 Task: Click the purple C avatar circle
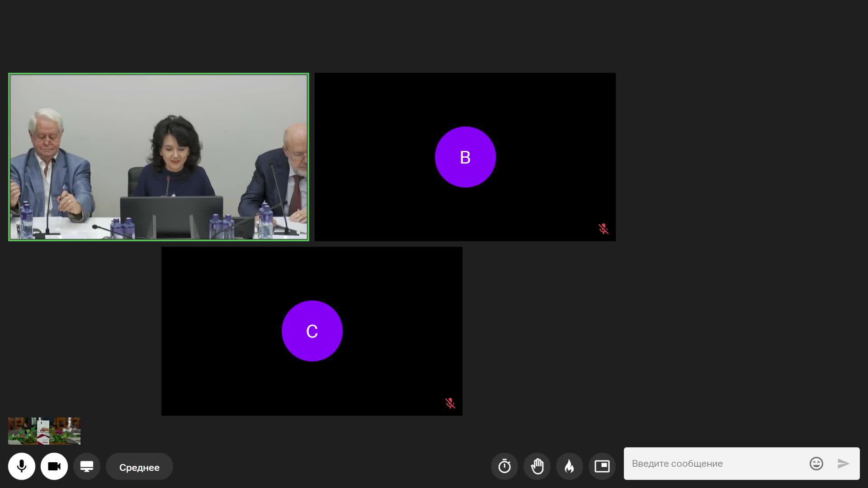312,331
